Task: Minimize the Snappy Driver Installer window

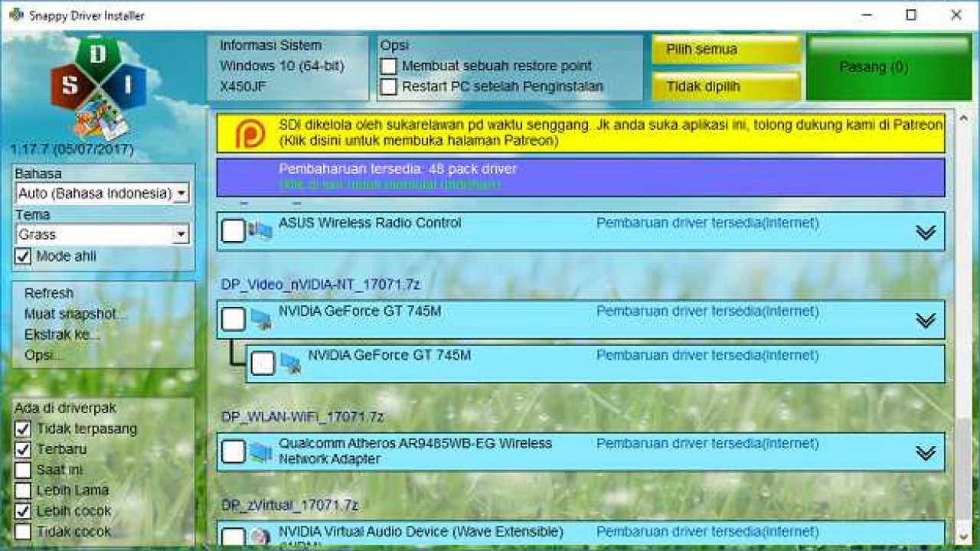Action: point(866,15)
